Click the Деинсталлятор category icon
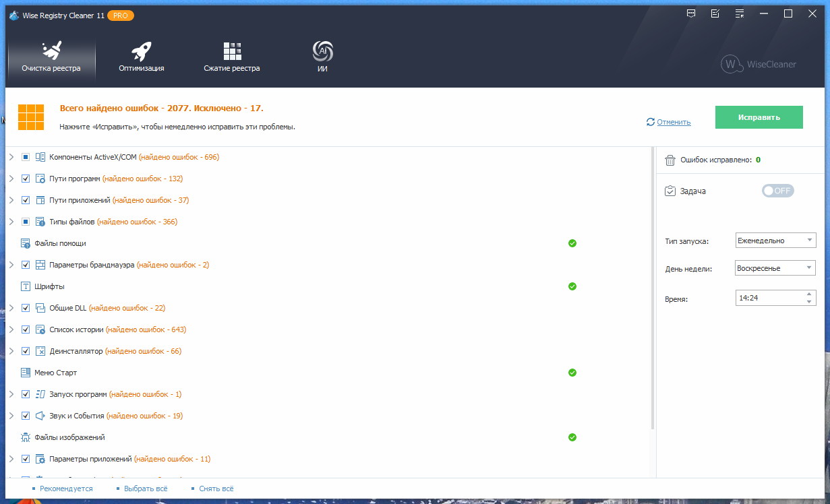Image resolution: width=830 pixels, height=504 pixels. pyautogui.click(x=40, y=351)
